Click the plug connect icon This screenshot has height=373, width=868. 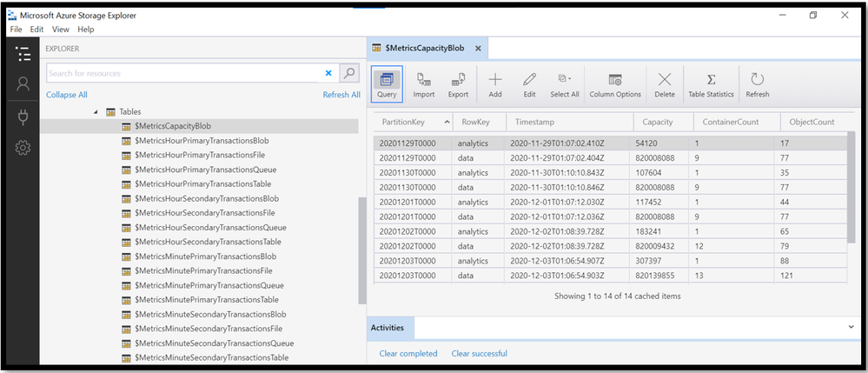[x=23, y=117]
